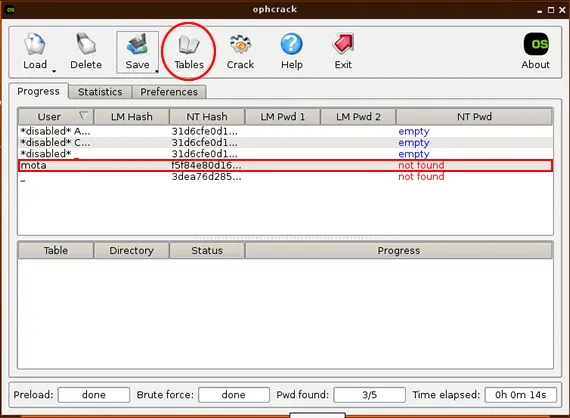Screen dimensions: 570x418
Task: Select the *disabled* _ user row
Action: pos(285,154)
